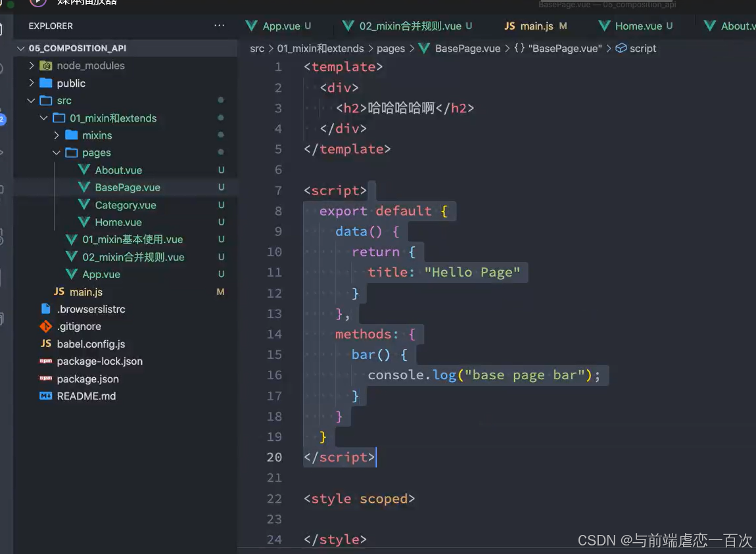Click the Vue icon on App.vue tab
Screen dimensions: 756x554
251,26
